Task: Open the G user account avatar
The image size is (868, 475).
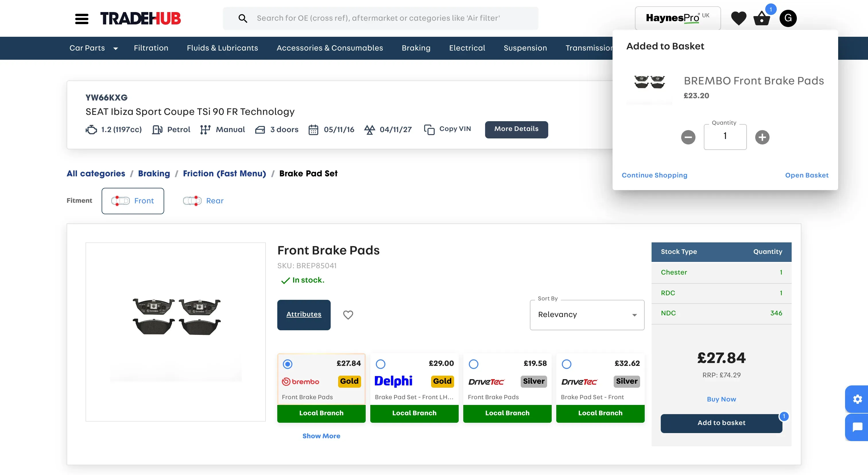Action: [x=788, y=18]
